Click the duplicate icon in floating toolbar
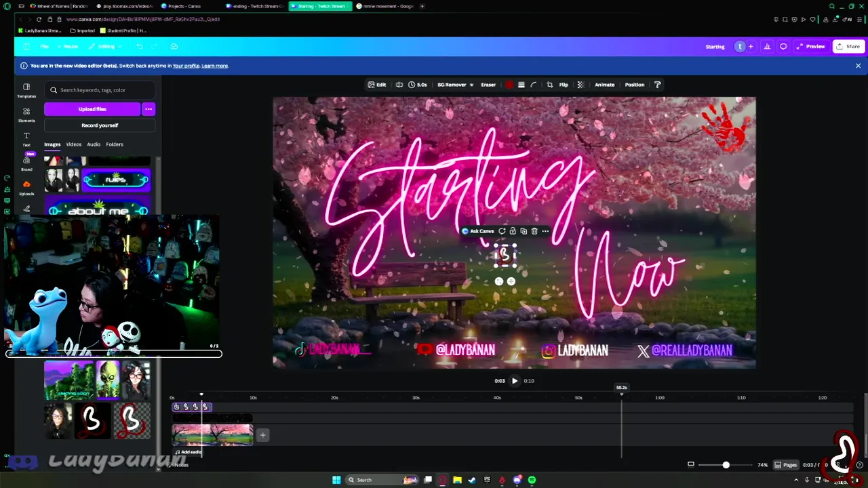The image size is (868, 488). (524, 231)
